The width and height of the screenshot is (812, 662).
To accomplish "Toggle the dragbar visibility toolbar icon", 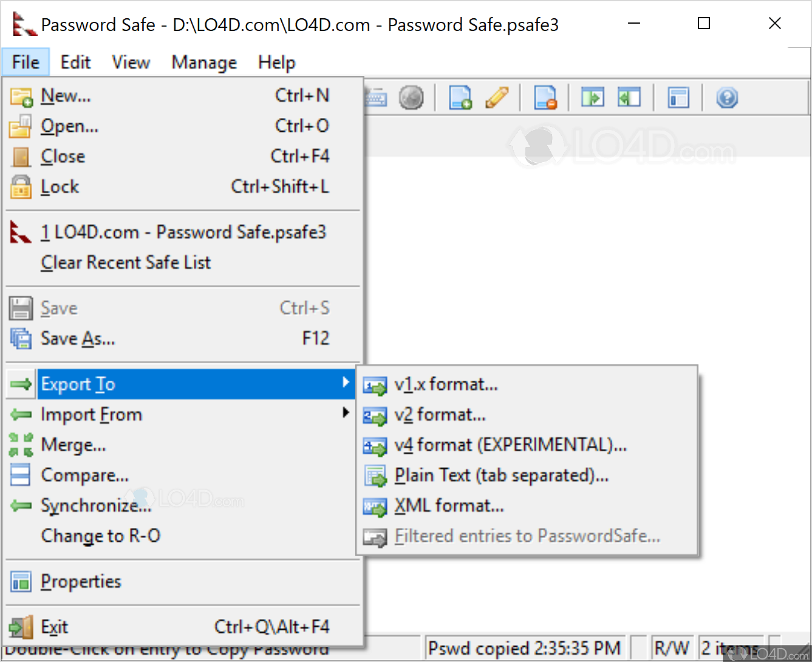I will [678, 97].
